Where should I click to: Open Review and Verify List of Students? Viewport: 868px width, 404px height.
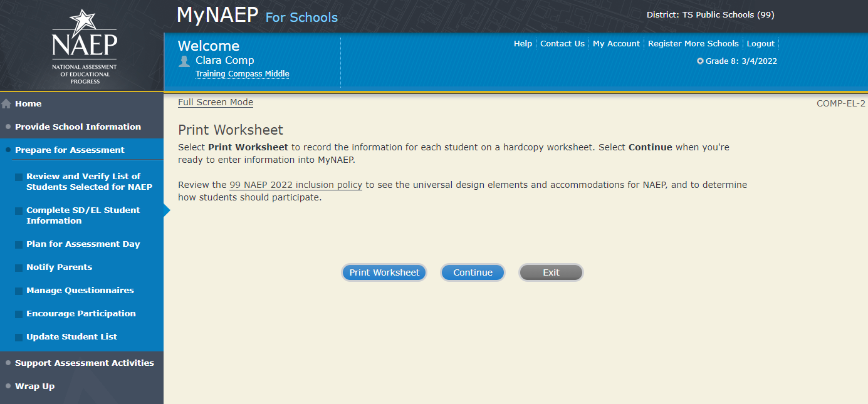pyautogui.click(x=89, y=182)
